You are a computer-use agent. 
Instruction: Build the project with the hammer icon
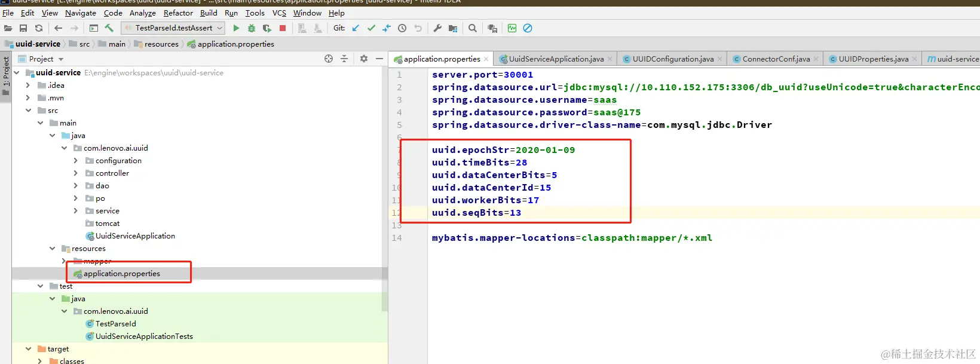tap(109, 28)
